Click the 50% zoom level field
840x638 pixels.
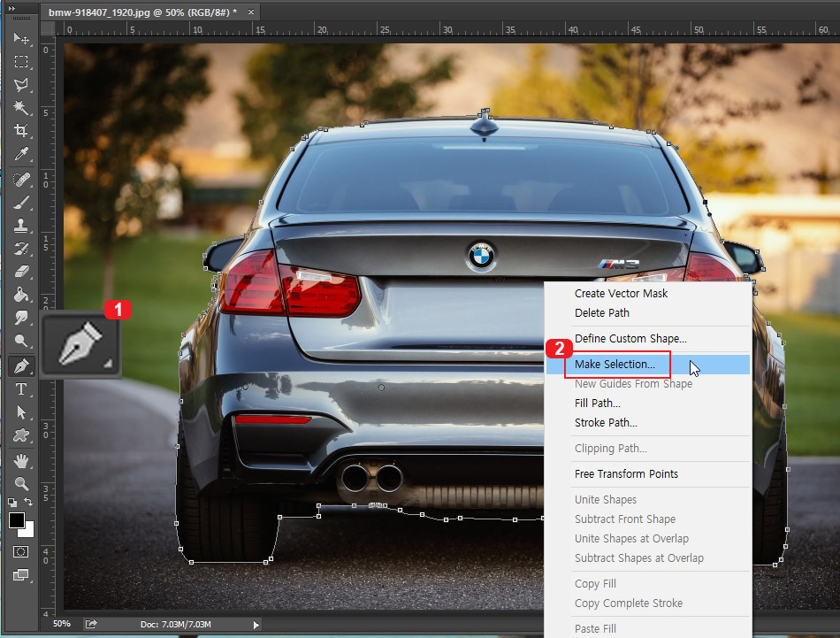pos(62,624)
